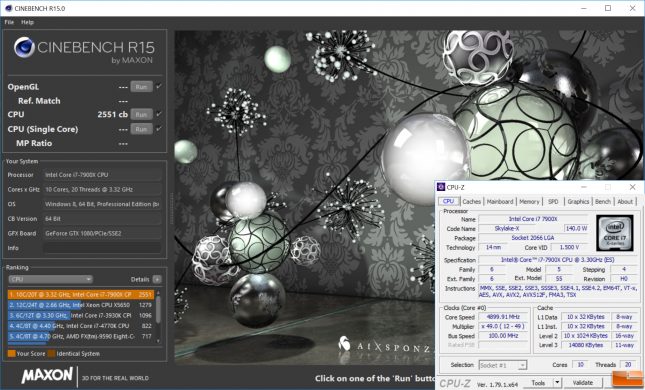The image size is (645, 390).
Task: Click the CB Version field 64 Bit
Action: 102,219
